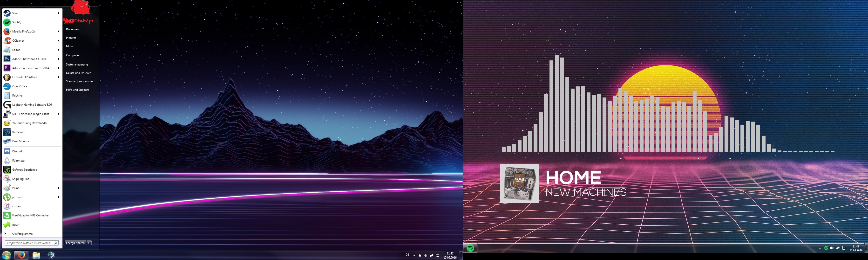
Task: Expand the Editor jump list arrow
Action: [59, 50]
